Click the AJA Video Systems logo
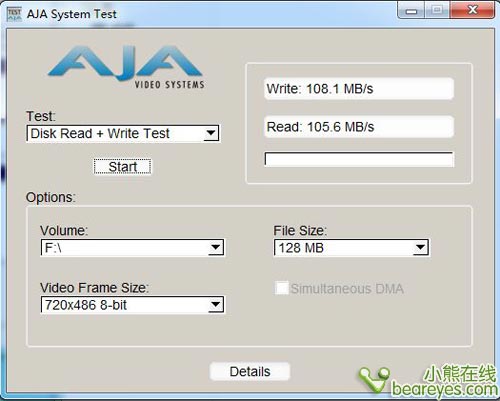 [x=126, y=68]
